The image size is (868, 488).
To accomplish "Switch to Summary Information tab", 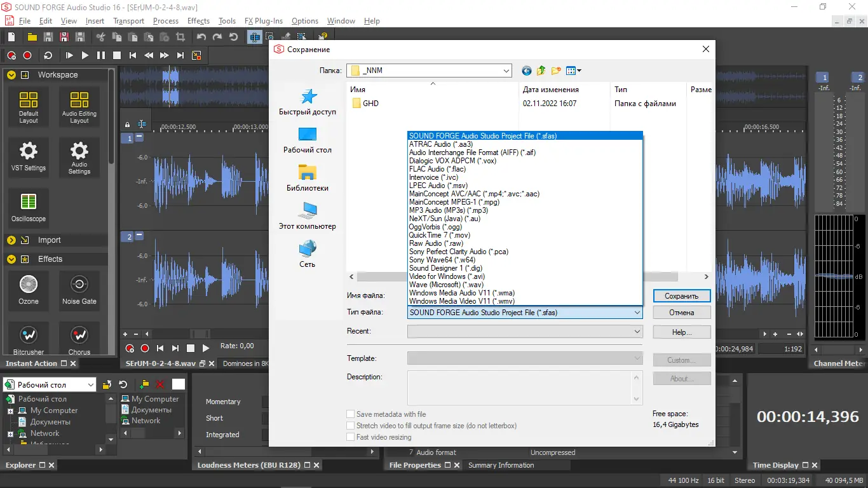I will click(501, 465).
